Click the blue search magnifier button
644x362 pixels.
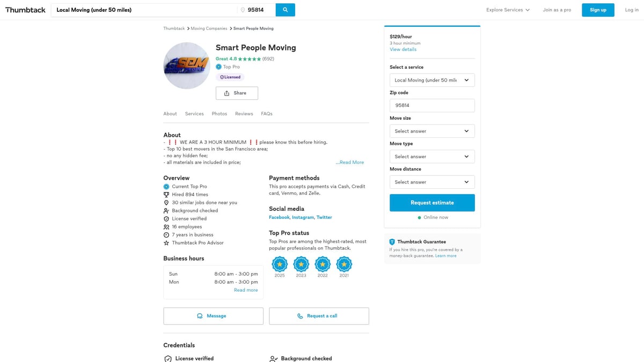click(x=285, y=10)
